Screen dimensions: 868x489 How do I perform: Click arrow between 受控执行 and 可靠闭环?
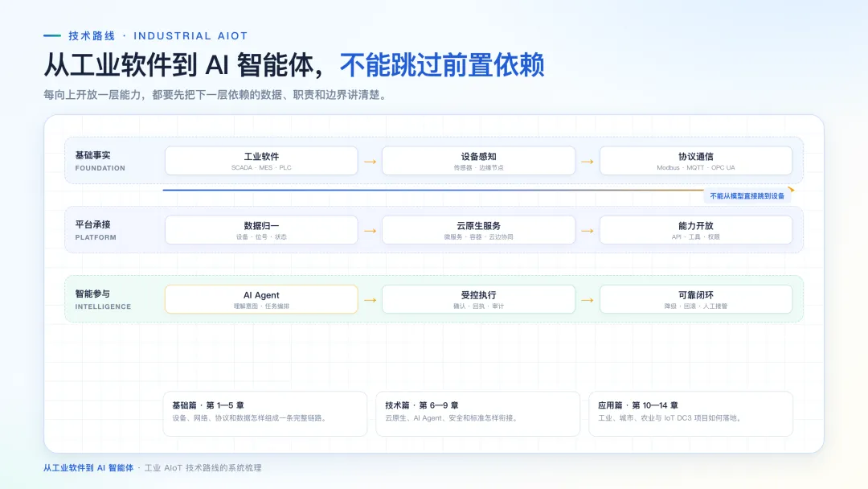click(x=588, y=300)
